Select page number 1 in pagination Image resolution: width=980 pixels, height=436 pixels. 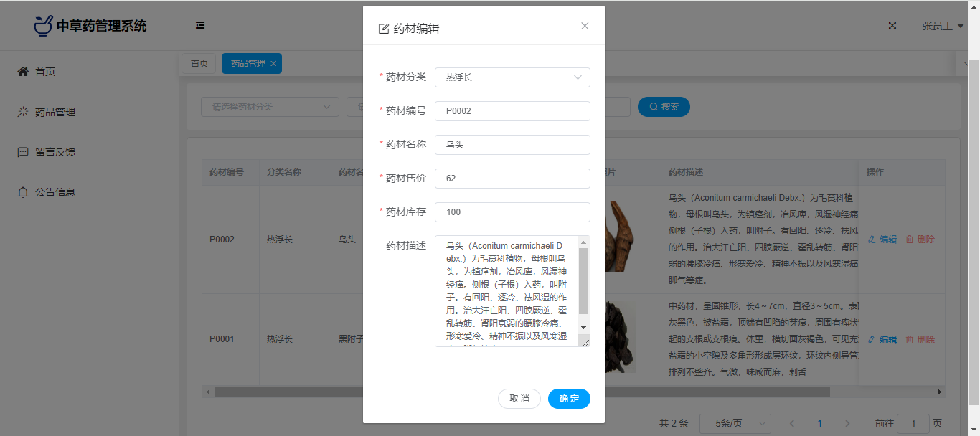tap(820, 423)
